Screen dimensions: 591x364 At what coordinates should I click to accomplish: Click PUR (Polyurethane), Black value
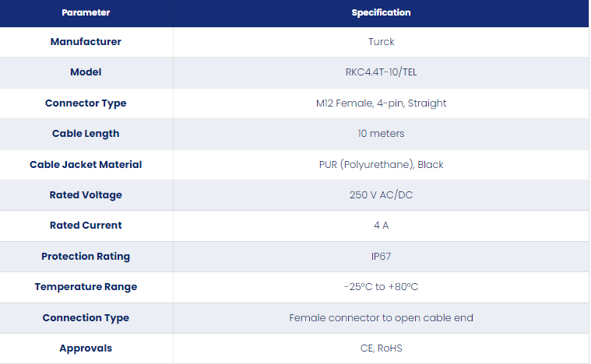[381, 164]
